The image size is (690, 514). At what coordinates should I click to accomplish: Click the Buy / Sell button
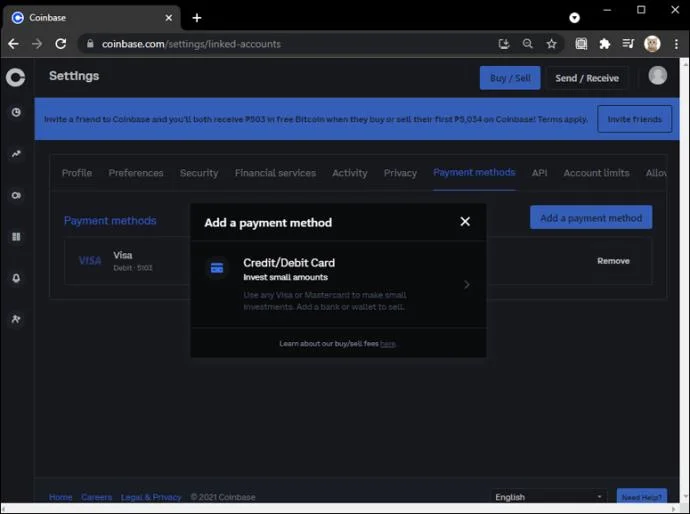point(510,78)
